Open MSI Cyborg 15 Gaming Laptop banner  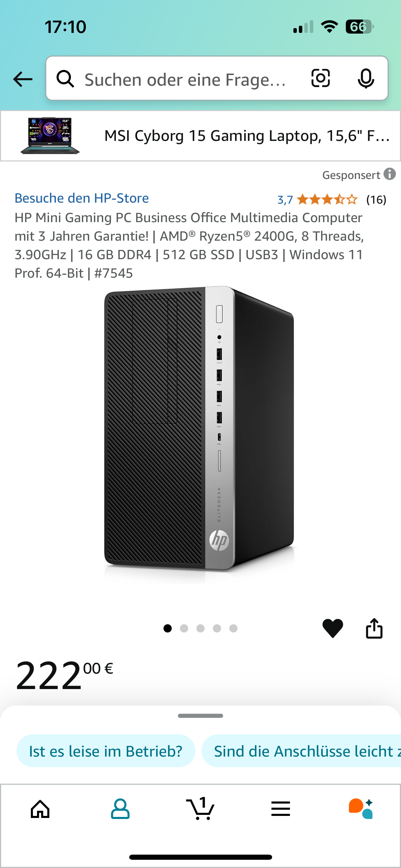coord(200,136)
